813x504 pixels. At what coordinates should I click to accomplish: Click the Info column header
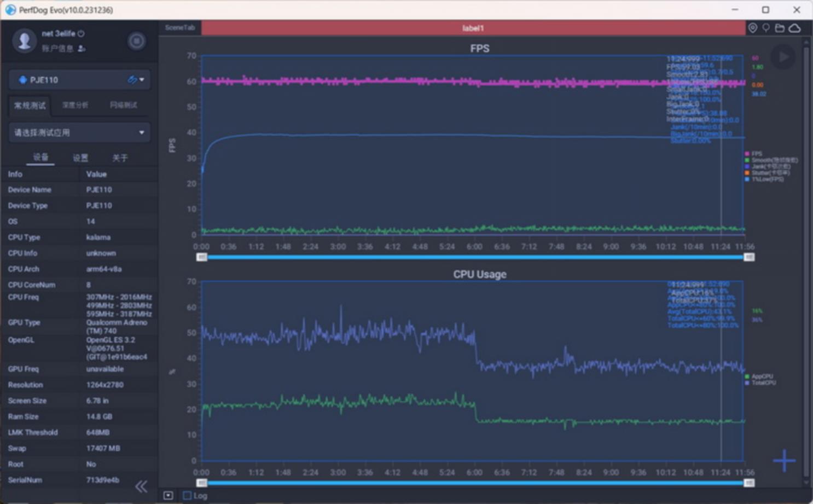15,174
